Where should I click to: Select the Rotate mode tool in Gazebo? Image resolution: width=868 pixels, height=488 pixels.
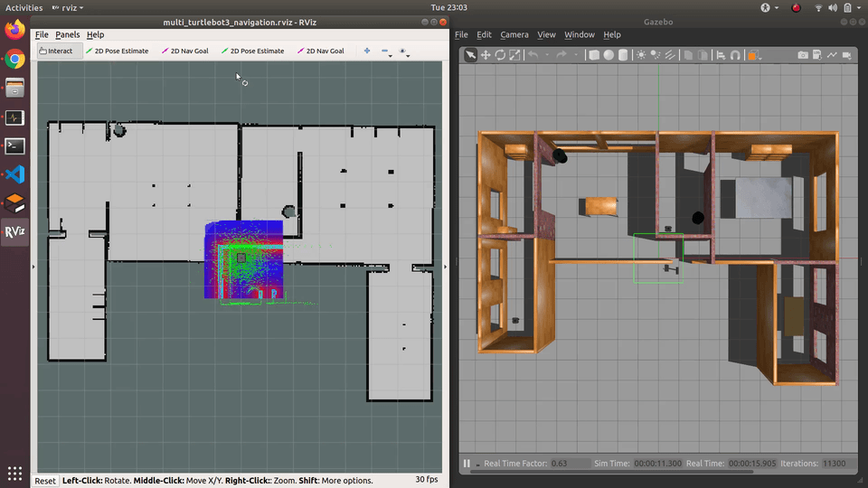500,55
